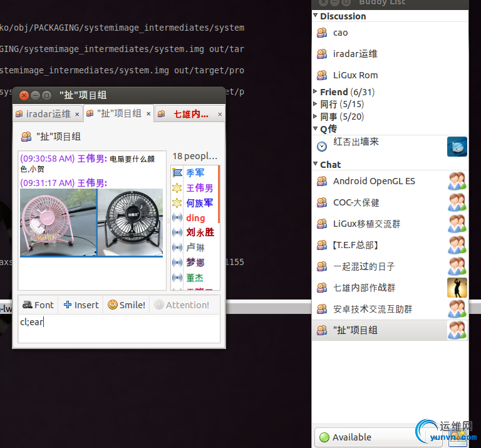Open Android OpenGL ES chat

[390, 181]
